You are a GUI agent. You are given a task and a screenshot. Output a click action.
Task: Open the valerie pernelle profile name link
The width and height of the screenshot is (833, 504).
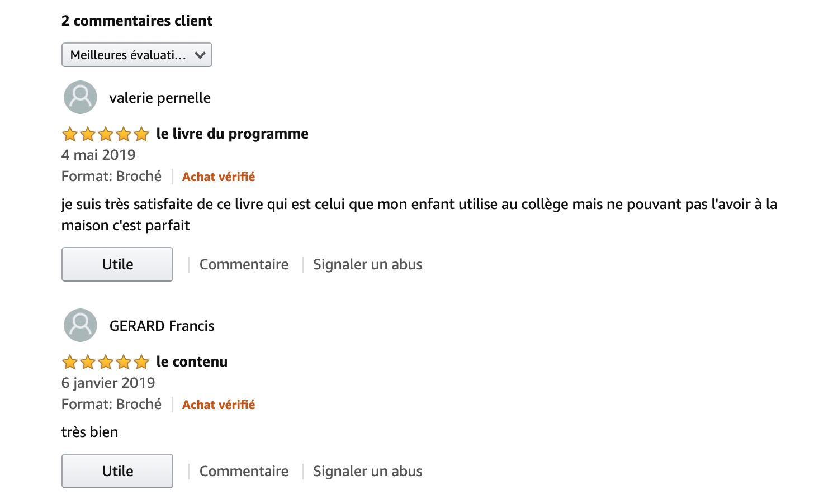coord(160,98)
